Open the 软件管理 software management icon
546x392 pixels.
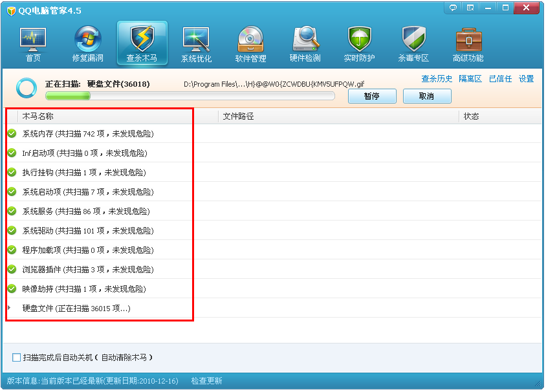(250, 45)
